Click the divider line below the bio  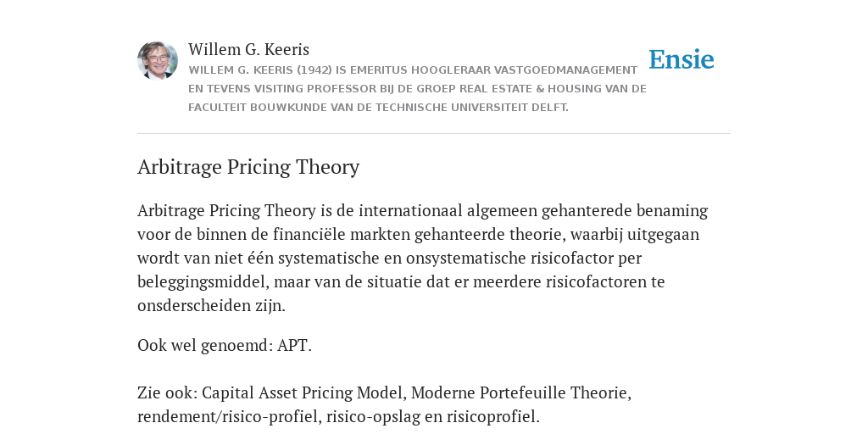pyautogui.click(x=434, y=133)
